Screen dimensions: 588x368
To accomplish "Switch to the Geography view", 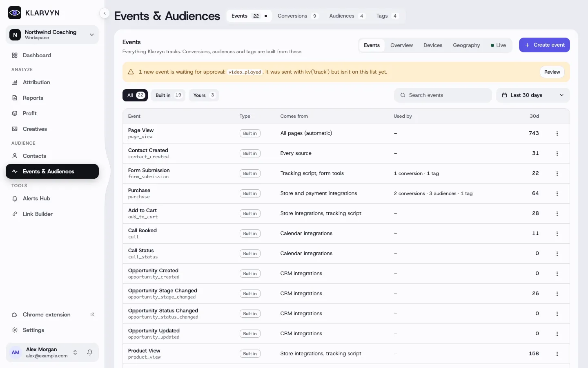I will pos(466,45).
